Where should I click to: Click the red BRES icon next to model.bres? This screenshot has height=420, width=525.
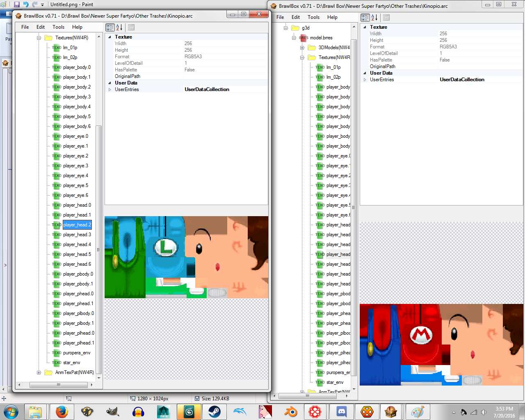click(304, 38)
